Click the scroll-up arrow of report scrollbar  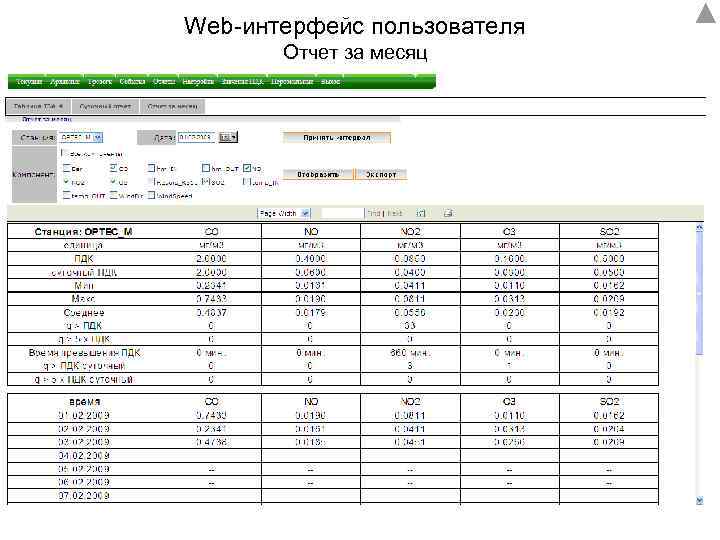699,228
